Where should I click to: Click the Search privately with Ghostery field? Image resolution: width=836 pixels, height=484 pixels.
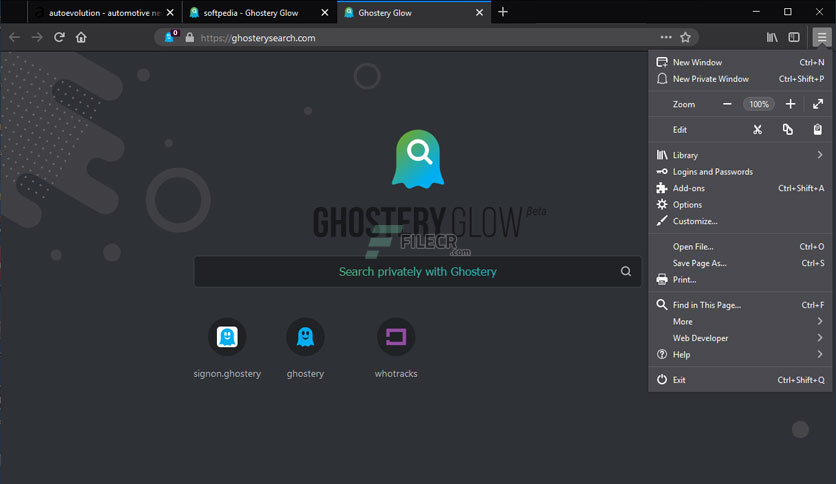(x=418, y=272)
